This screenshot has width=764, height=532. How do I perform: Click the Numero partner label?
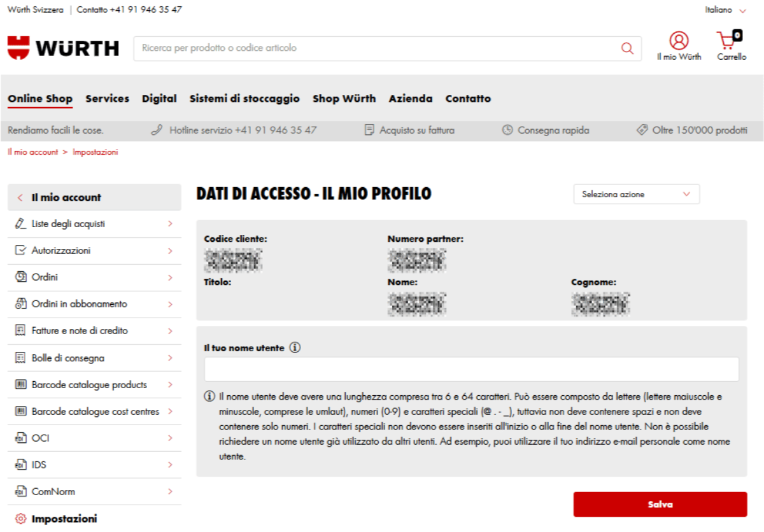(x=425, y=239)
